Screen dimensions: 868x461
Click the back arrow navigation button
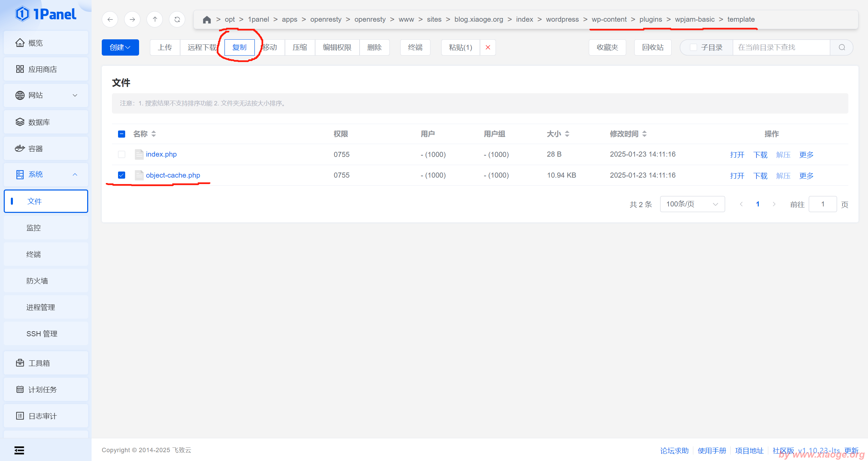pyautogui.click(x=110, y=20)
